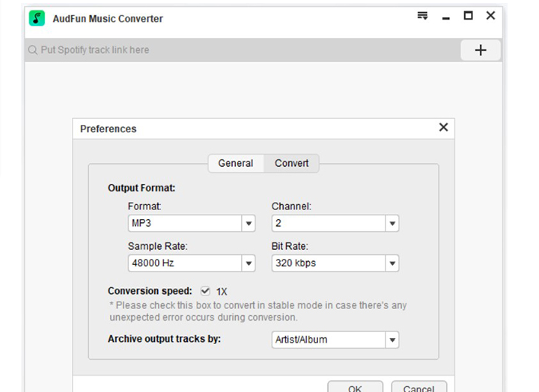Click the plus button to add track

480,50
